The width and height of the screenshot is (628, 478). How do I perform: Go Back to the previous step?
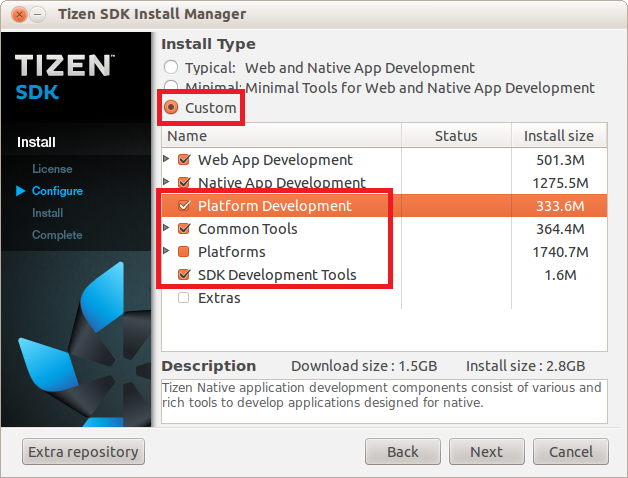[x=403, y=452]
